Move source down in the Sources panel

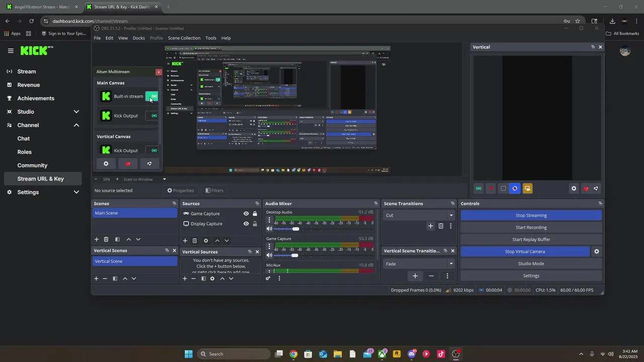pyautogui.click(x=227, y=241)
